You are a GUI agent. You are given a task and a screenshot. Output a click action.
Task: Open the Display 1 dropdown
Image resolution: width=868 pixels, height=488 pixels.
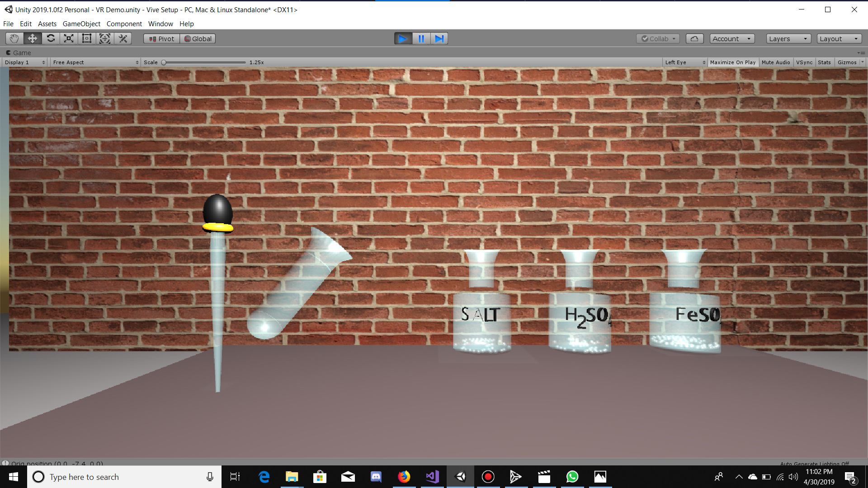[25, 62]
